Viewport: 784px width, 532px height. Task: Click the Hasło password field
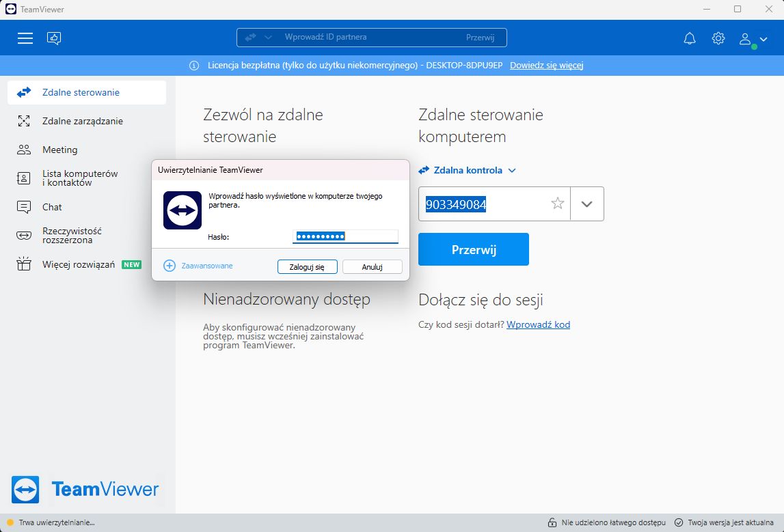coord(345,236)
